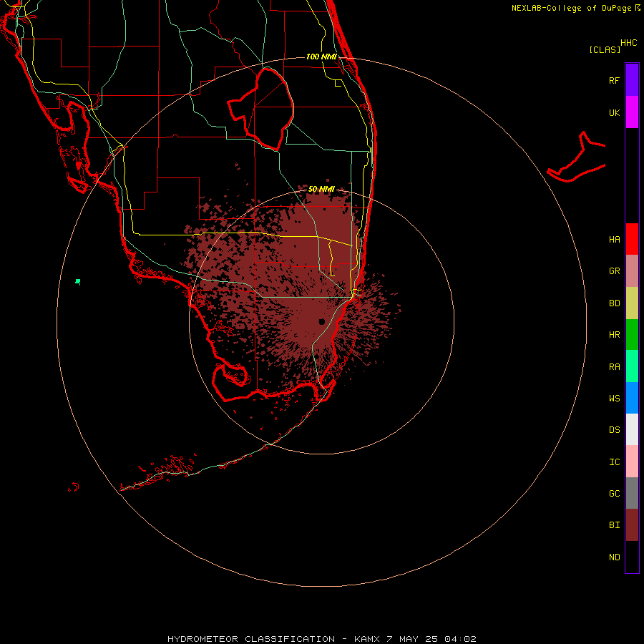Viewport: 644px width, 644px height.
Task: Click the 100 NMI range ring label
Action: click(321, 57)
